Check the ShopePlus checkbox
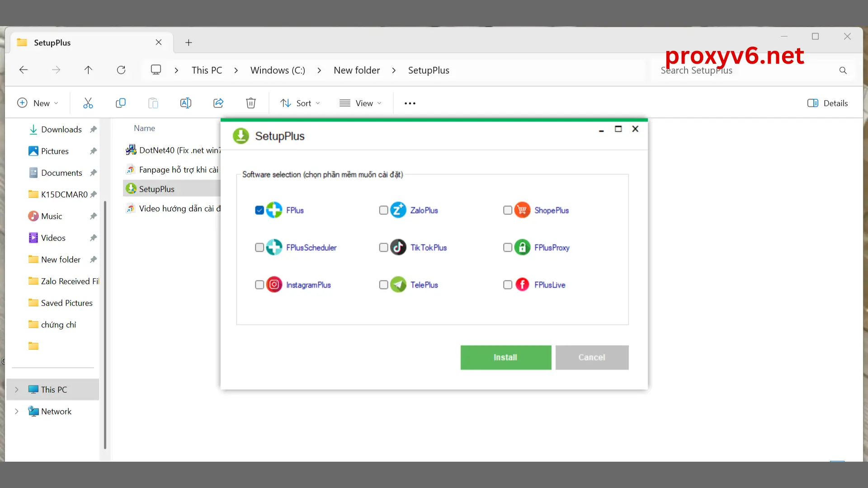This screenshot has height=488, width=868. click(x=508, y=210)
